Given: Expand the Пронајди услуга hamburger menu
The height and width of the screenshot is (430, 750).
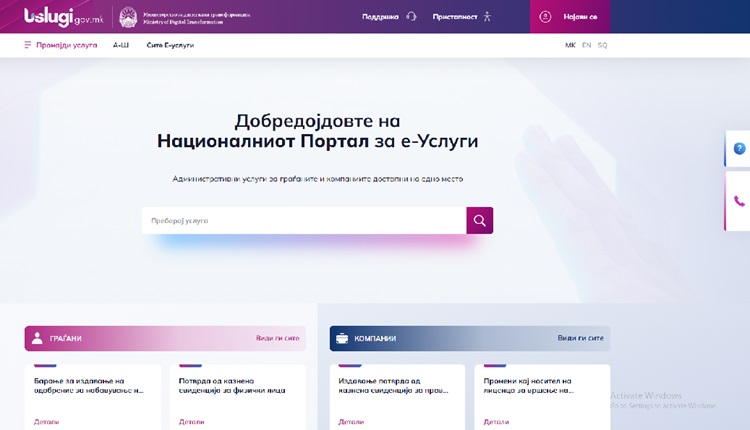Looking at the screenshot, I should coord(28,45).
